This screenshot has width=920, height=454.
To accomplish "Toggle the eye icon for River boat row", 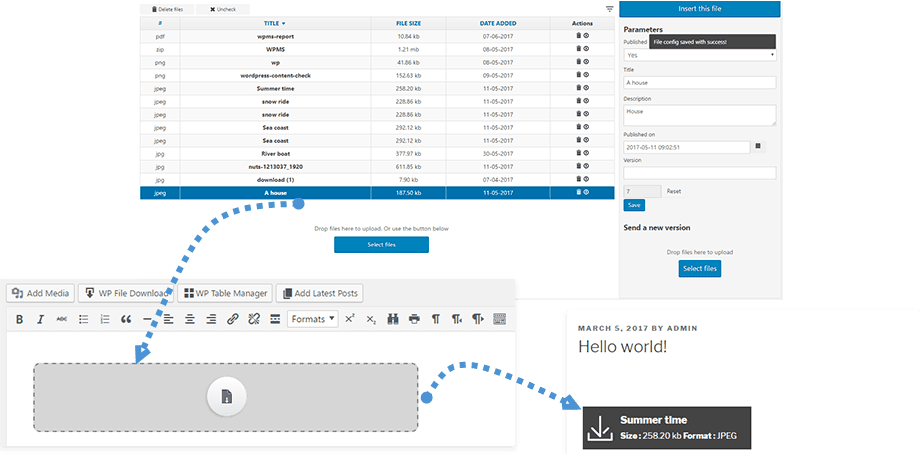I will 586,153.
